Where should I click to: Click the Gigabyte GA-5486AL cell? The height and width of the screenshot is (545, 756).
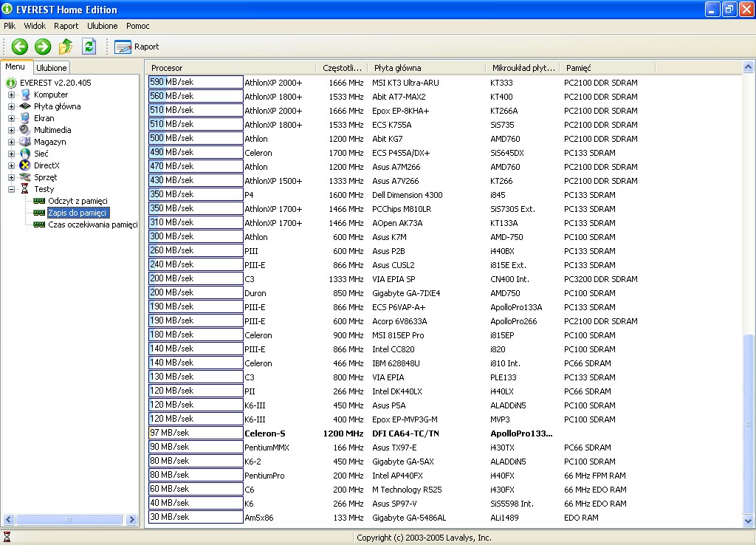(409, 518)
